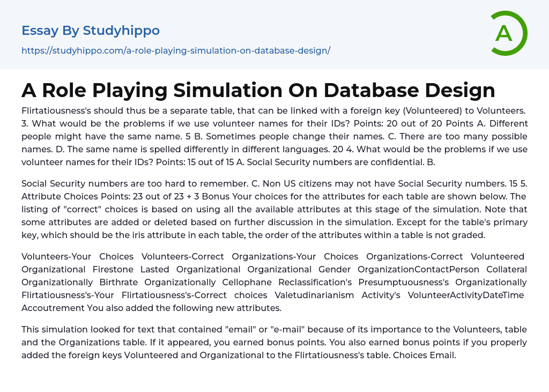Select the essay title heading
This screenshot has width=549, height=392.
pos(258,90)
